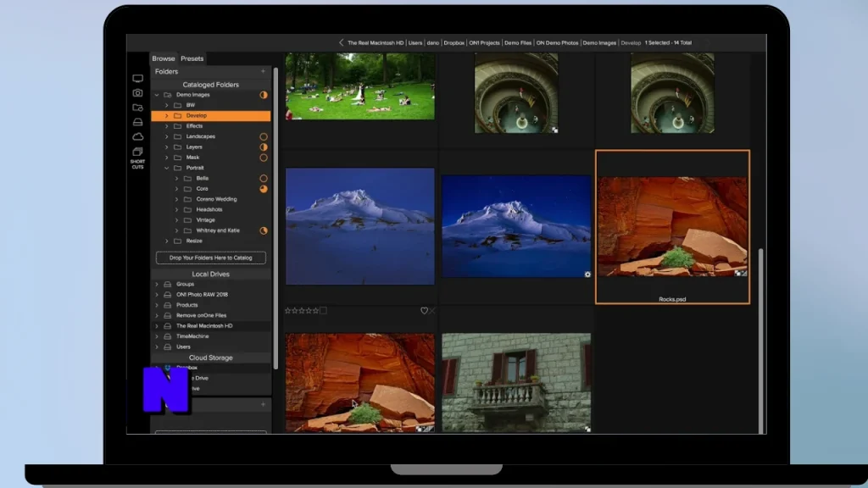Toggle catalog status circle for Whitney and Katie
This screenshot has width=868, height=488.
[264, 230]
